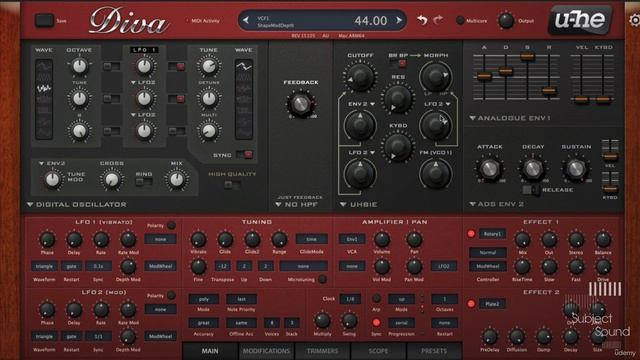The height and width of the screenshot is (360, 640).
Task: Click the Amplifier Volume knob
Action: point(382,240)
